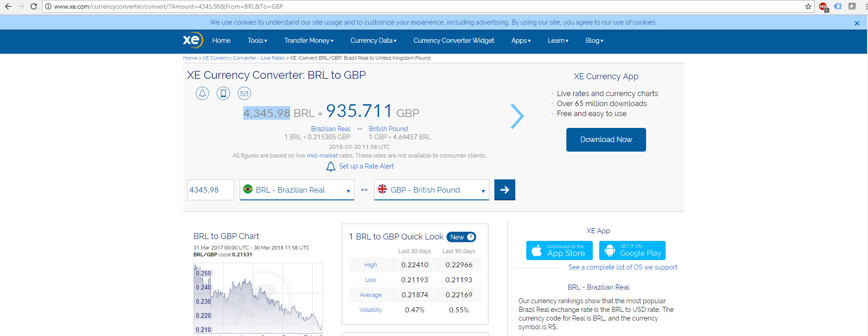The width and height of the screenshot is (868, 336).
Task: Click the BRL to GBP chart
Action: (258, 298)
